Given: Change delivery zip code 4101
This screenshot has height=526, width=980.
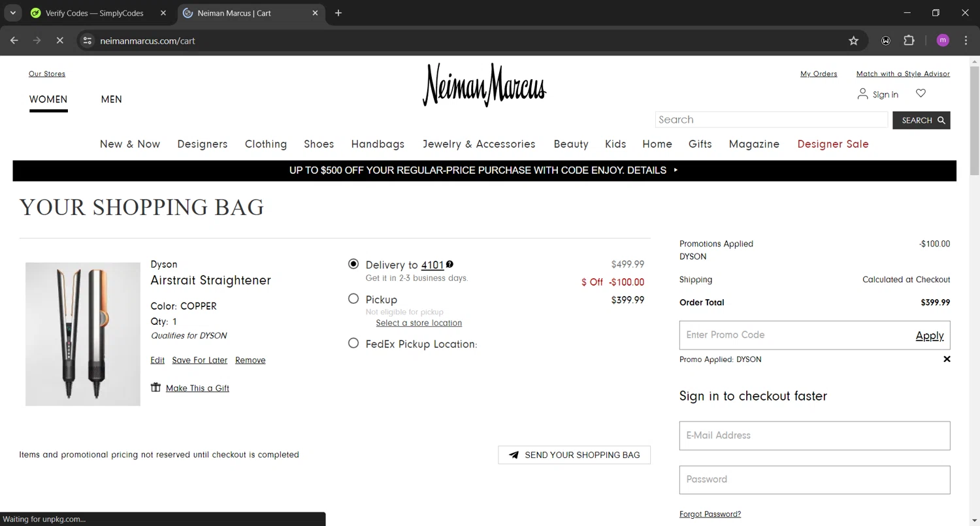Looking at the screenshot, I should (x=433, y=265).
